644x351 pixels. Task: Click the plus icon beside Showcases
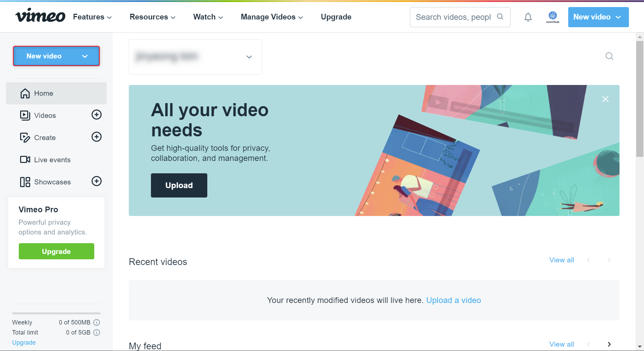97,181
